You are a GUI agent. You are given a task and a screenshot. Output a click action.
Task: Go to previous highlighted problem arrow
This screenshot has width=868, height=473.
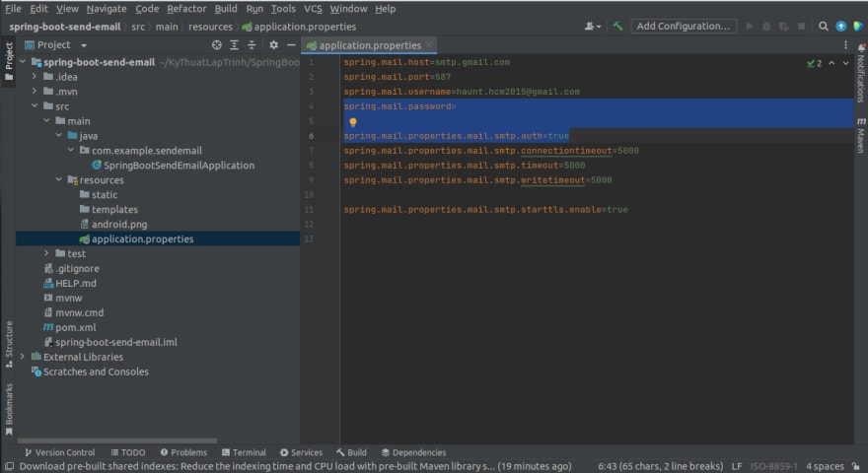point(832,63)
